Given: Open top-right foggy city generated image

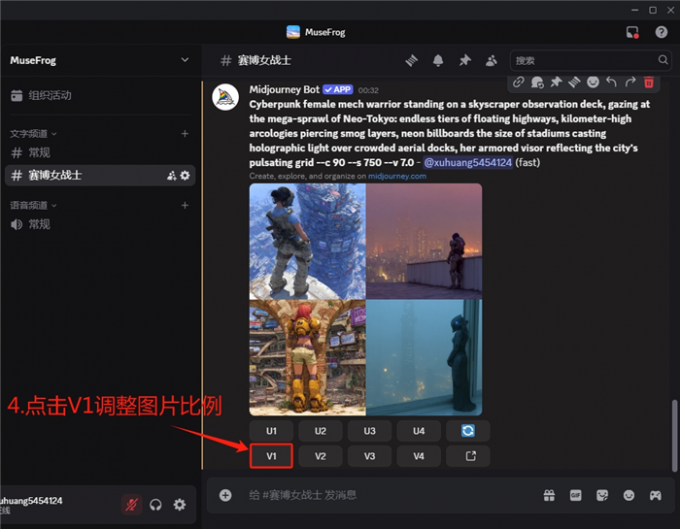Looking at the screenshot, I should pos(424,241).
